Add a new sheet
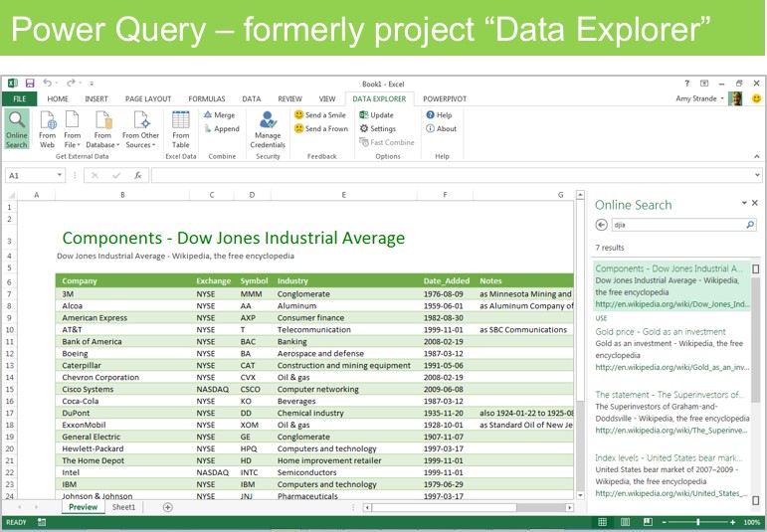This screenshot has height=532, width=767. point(167,507)
